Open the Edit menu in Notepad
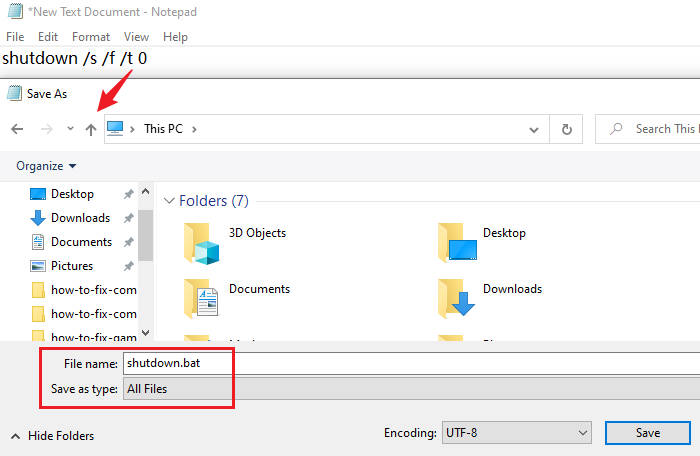The width and height of the screenshot is (700, 456). click(x=48, y=37)
